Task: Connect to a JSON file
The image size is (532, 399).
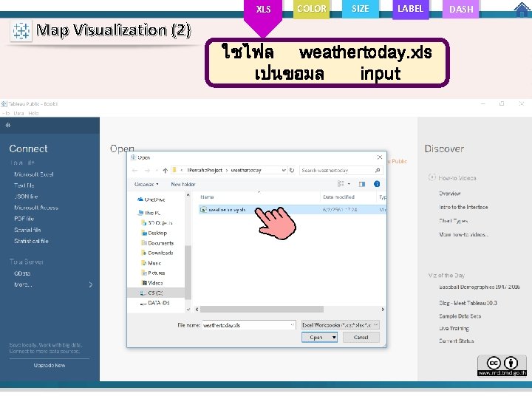Action: pyautogui.click(x=26, y=197)
